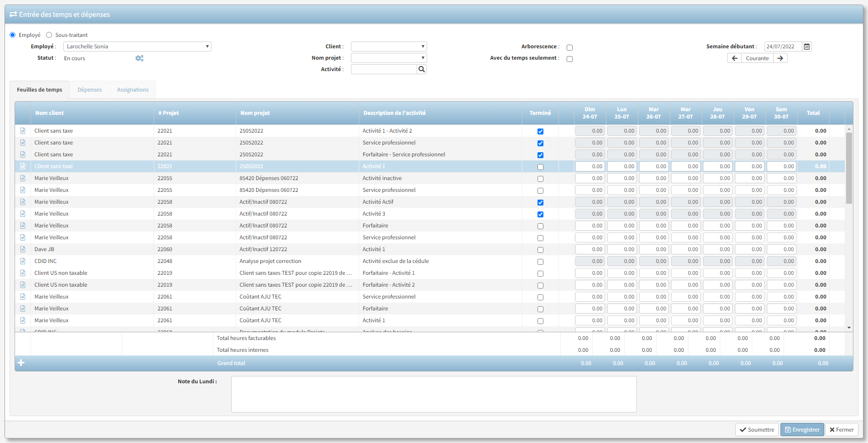
Task: Click Actif/Inactif 120722 project name
Action: coord(263,249)
